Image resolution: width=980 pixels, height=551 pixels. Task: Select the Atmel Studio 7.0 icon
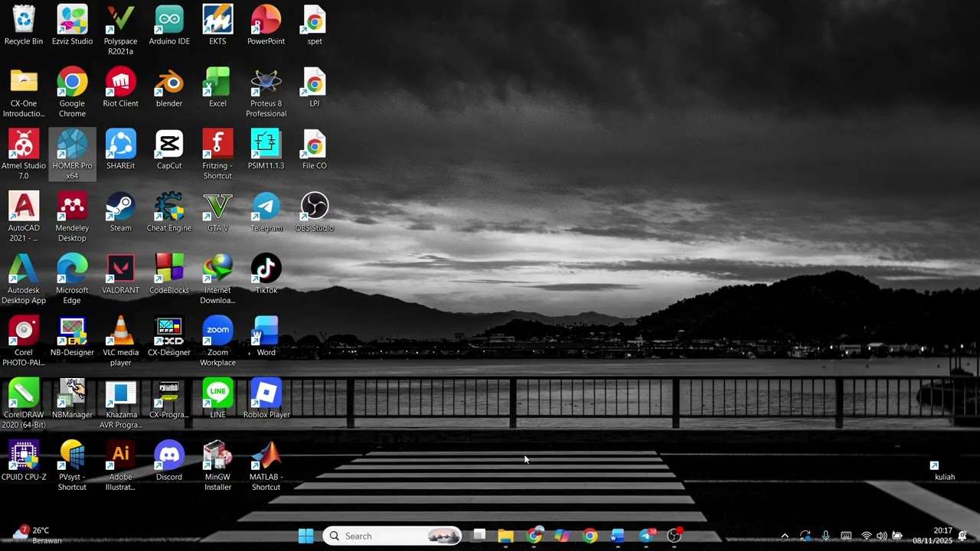[x=24, y=155]
